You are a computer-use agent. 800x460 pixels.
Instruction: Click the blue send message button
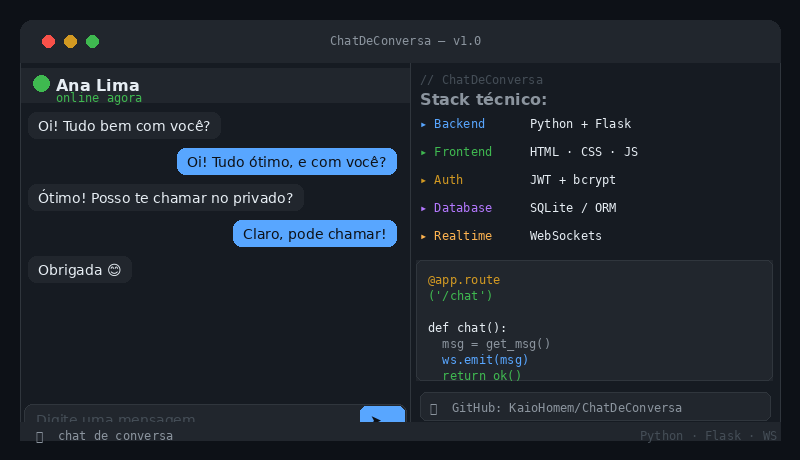tap(382, 414)
